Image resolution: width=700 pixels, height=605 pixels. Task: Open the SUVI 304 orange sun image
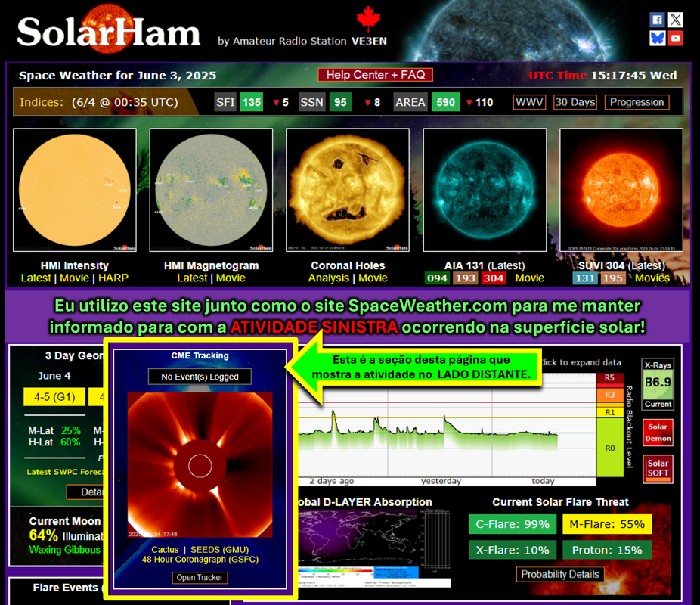tap(621, 190)
